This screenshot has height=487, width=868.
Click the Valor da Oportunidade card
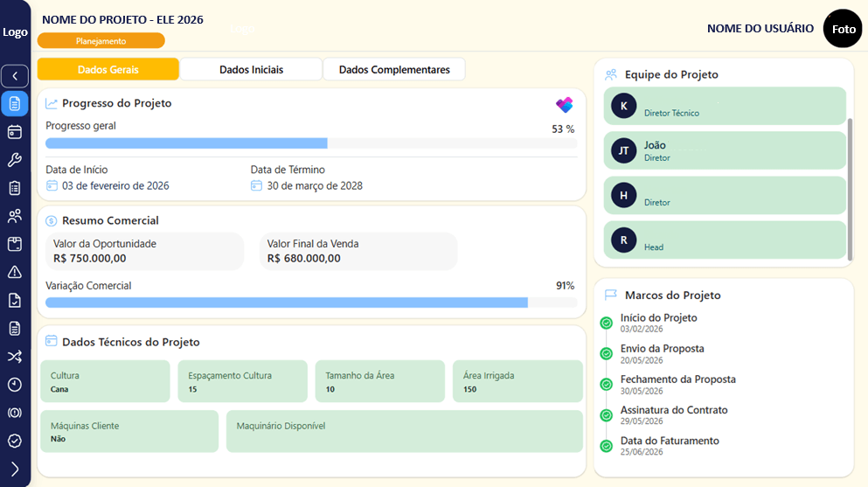click(144, 251)
